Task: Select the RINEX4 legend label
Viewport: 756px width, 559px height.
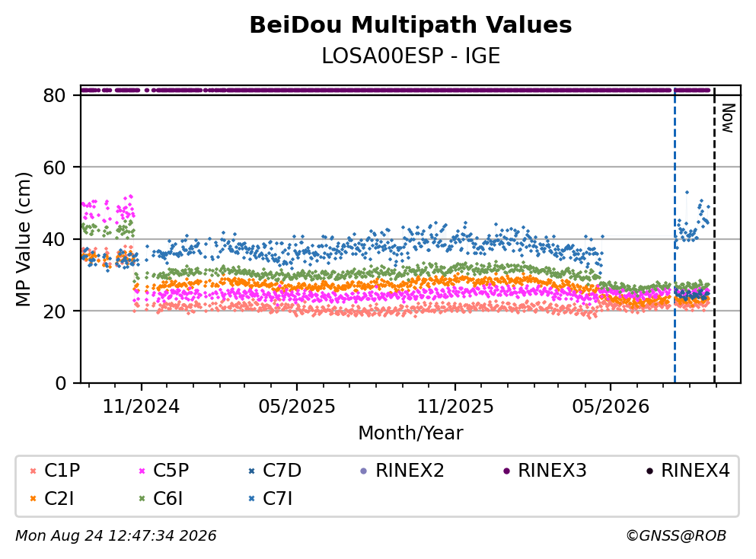Action: tap(695, 470)
